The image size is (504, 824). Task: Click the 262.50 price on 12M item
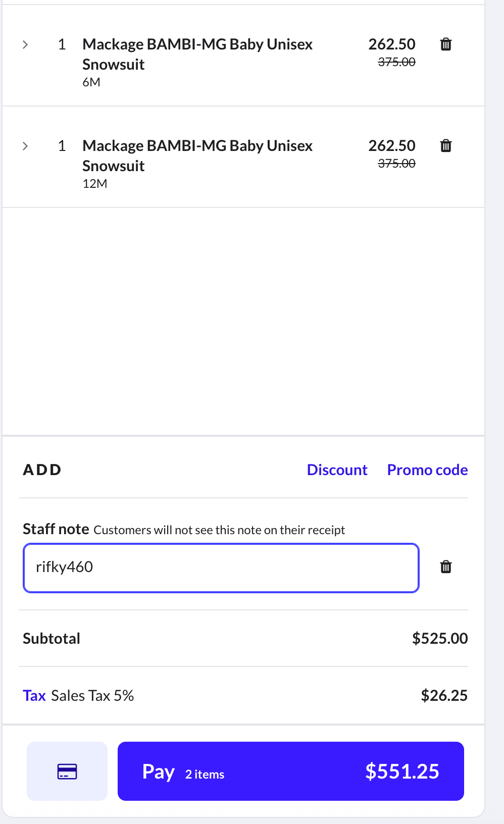[x=391, y=146]
